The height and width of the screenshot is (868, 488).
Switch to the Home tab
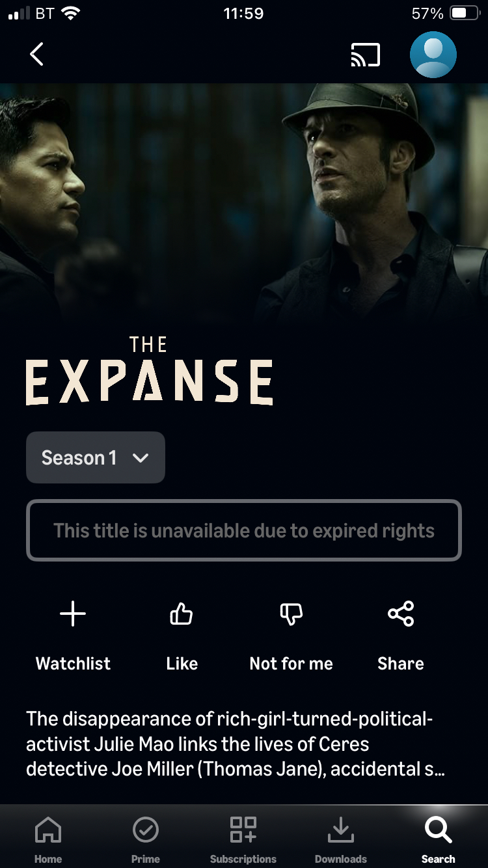(x=48, y=838)
